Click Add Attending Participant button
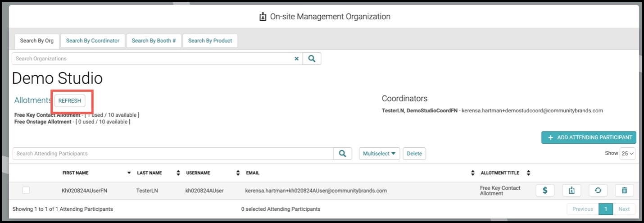 (589, 138)
